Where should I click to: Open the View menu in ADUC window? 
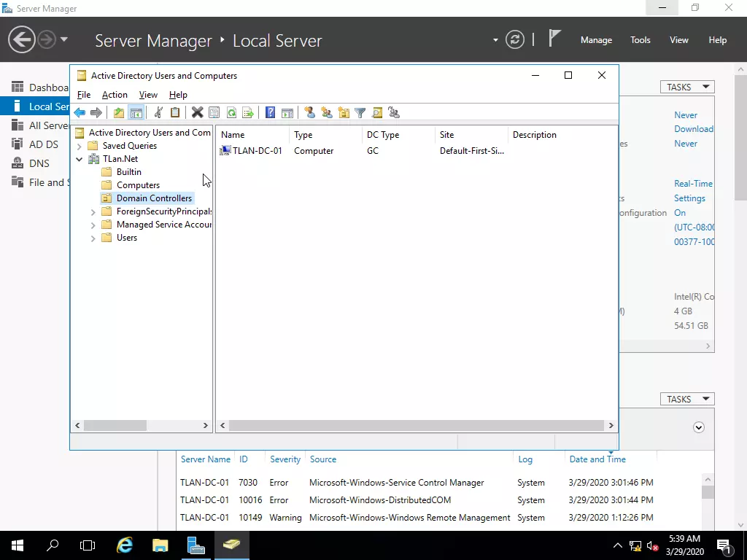coord(148,95)
